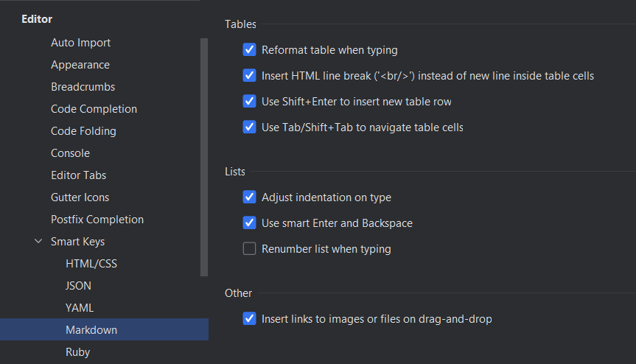This screenshot has height=364, width=636.
Task: Toggle Use smart Enter and Backspace
Action: (249, 223)
